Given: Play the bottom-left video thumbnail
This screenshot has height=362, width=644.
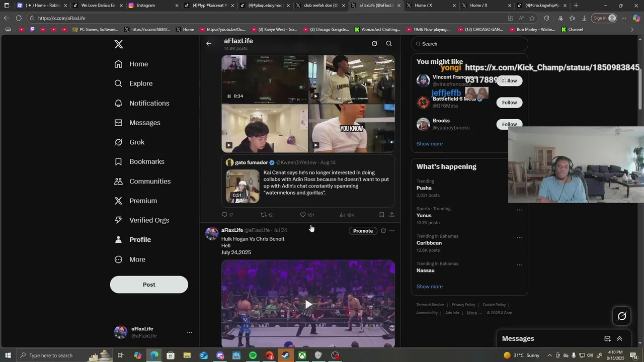Looking at the screenshot, I should tap(229, 145).
